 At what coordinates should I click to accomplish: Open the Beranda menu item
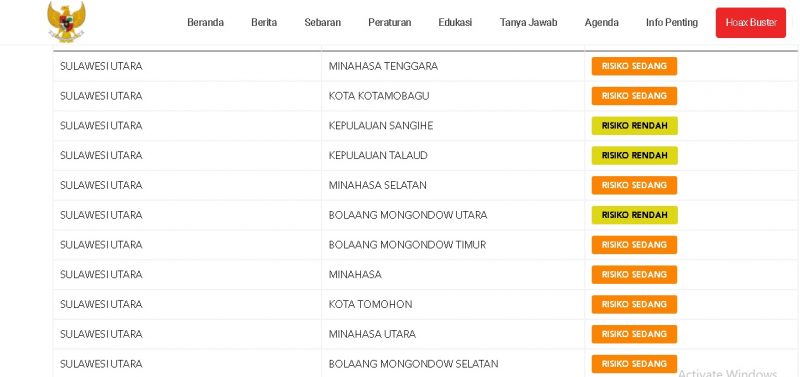[205, 22]
